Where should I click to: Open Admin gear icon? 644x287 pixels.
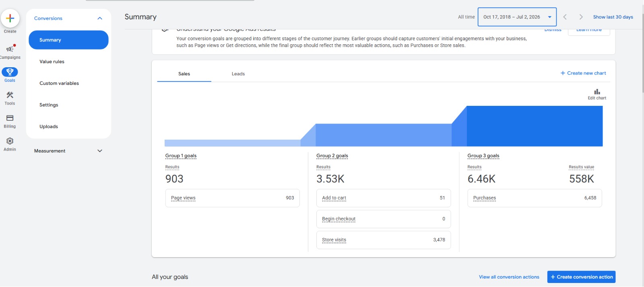point(10,141)
